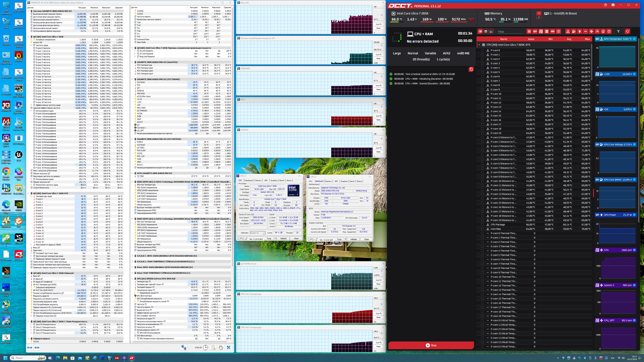
Task: Switch to Memory tab in left CPU-Z window
Action: click(258, 180)
